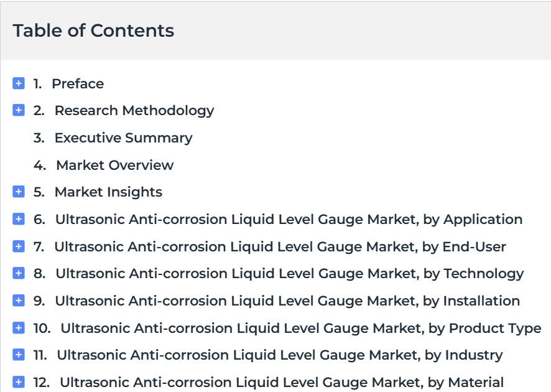551x392 pixels.
Task: Open Liquid Level Gauge Market, by Product Type
Action: point(301,329)
